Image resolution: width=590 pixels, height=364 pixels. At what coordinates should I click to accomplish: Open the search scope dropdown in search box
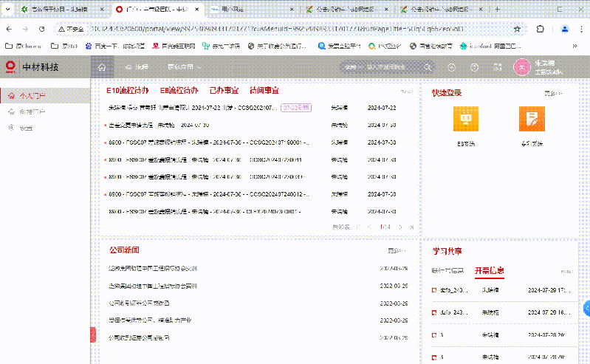tap(353, 67)
